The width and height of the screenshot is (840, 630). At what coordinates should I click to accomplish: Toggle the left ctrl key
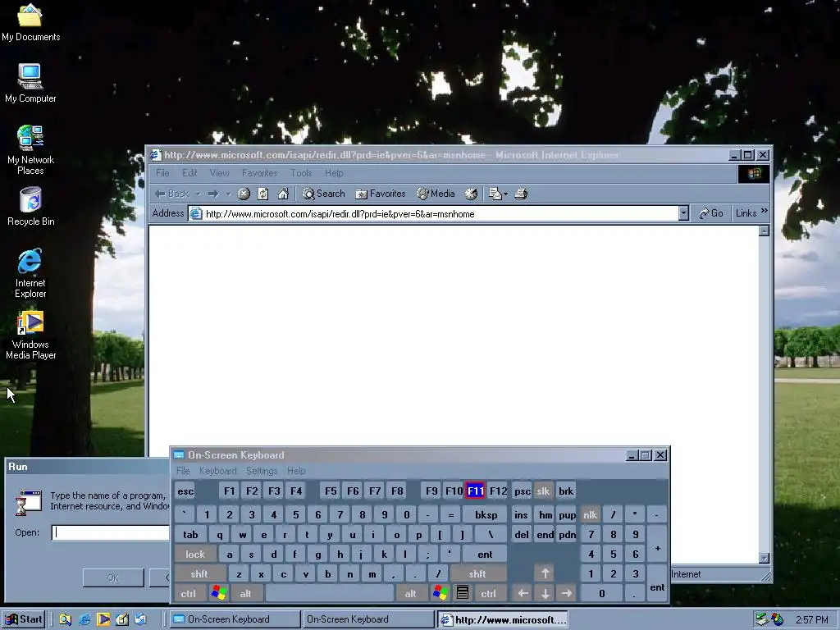tap(188, 594)
